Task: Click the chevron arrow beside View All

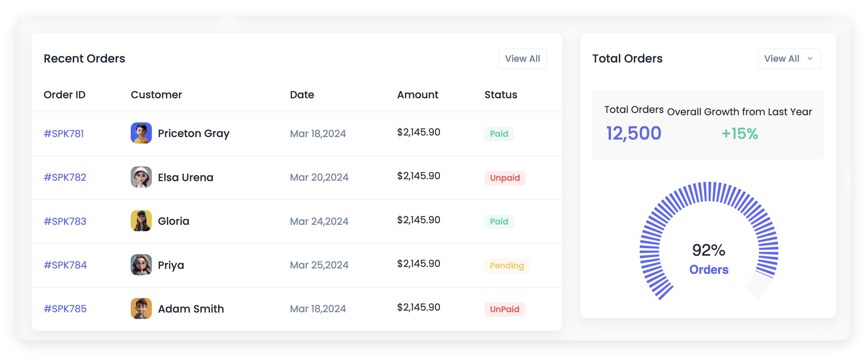Action: 810,59
